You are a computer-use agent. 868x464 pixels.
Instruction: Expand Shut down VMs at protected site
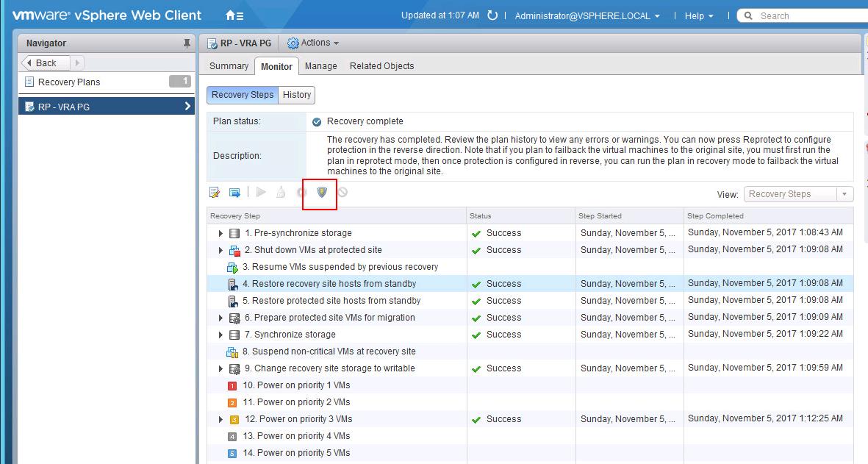click(220, 250)
